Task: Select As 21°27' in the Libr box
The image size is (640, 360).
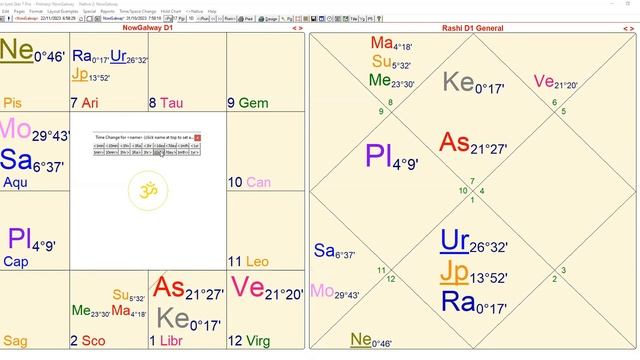Action: click(188, 289)
